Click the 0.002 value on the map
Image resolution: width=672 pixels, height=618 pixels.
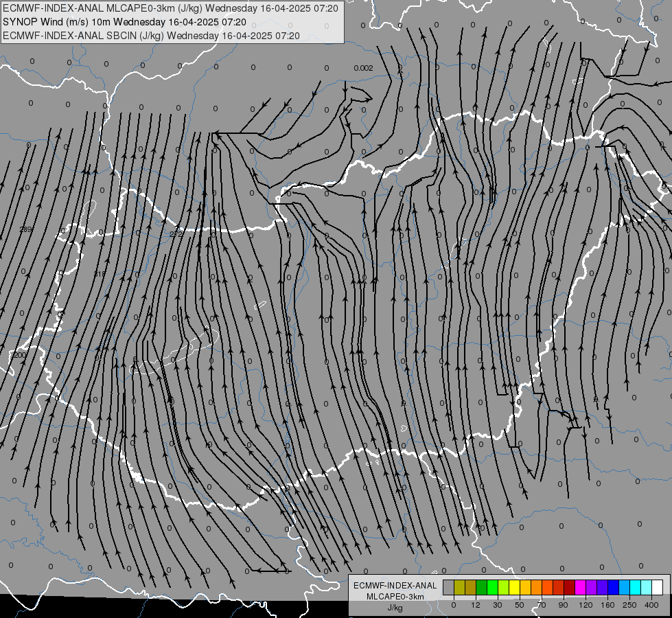pyautogui.click(x=363, y=68)
